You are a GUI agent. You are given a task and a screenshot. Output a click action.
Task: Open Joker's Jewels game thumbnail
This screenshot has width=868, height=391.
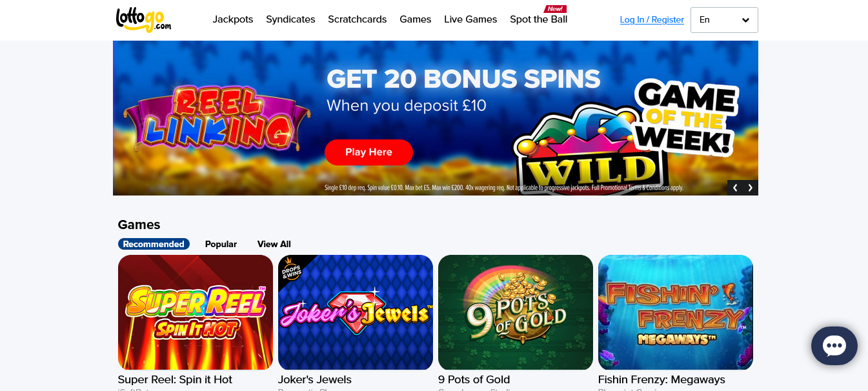point(356,312)
